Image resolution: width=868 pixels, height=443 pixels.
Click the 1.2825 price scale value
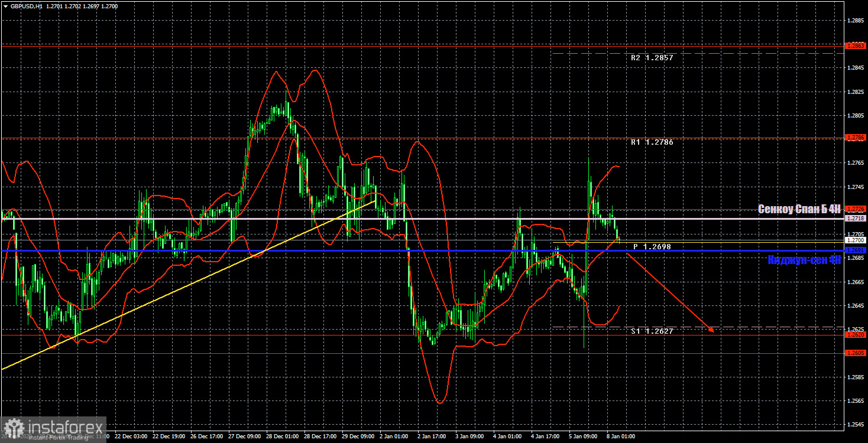pyautogui.click(x=856, y=92)
